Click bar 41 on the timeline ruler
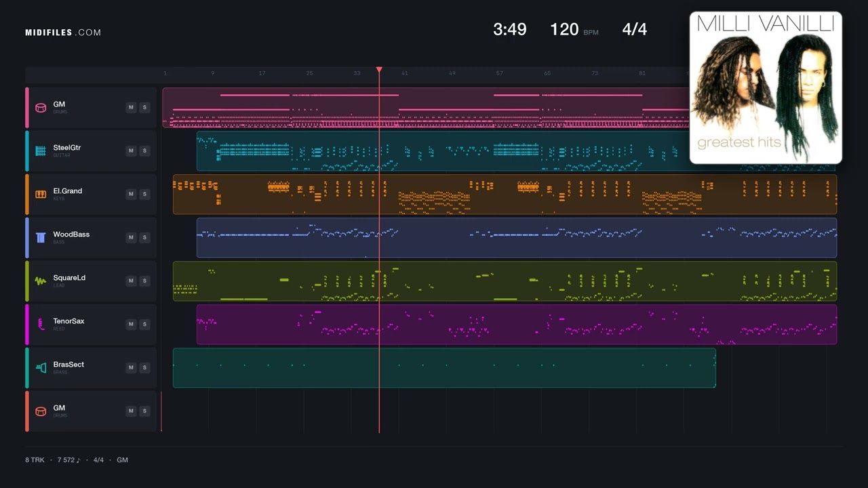 [x=404, y=73]
